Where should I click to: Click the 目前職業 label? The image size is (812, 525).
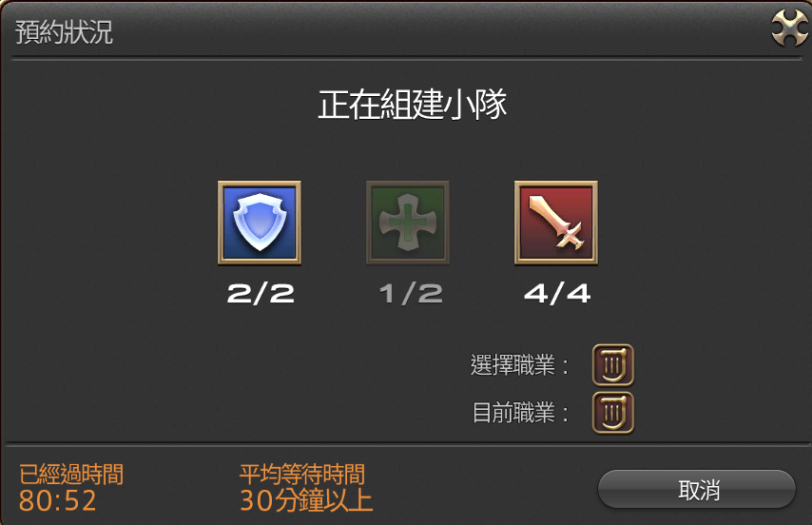pos(520,413)
